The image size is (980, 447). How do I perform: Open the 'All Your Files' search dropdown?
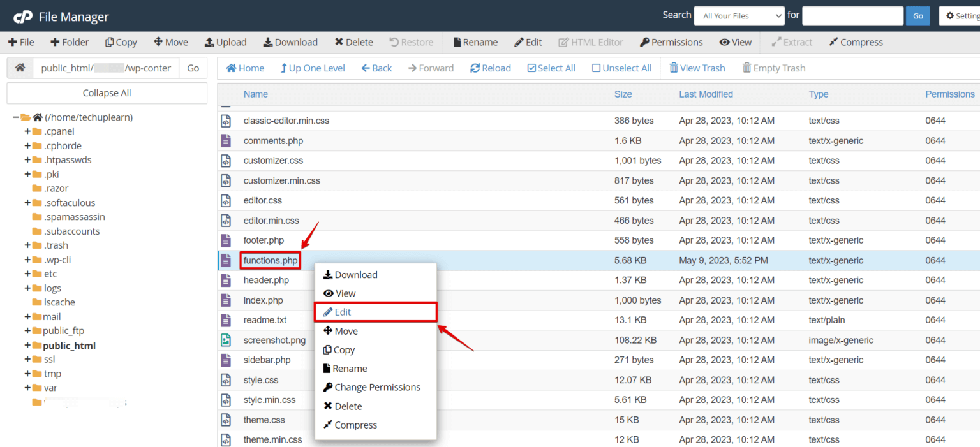[x=739, y=16]
